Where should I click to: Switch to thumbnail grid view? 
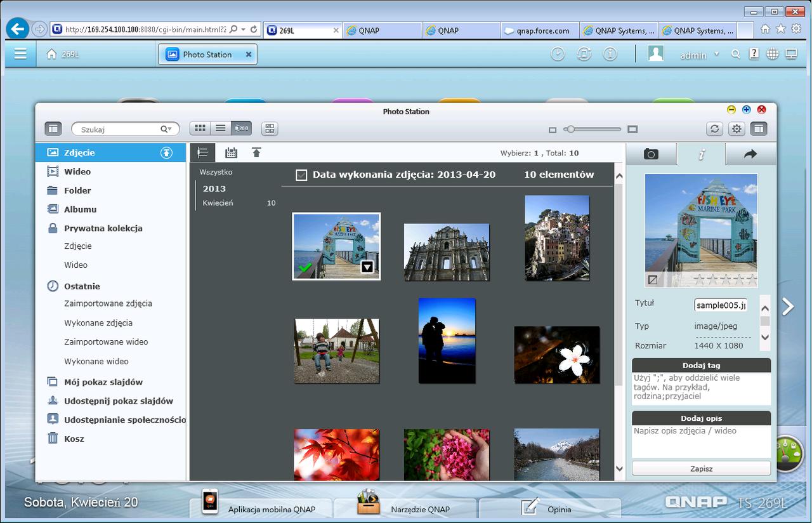tap(200, 128)
